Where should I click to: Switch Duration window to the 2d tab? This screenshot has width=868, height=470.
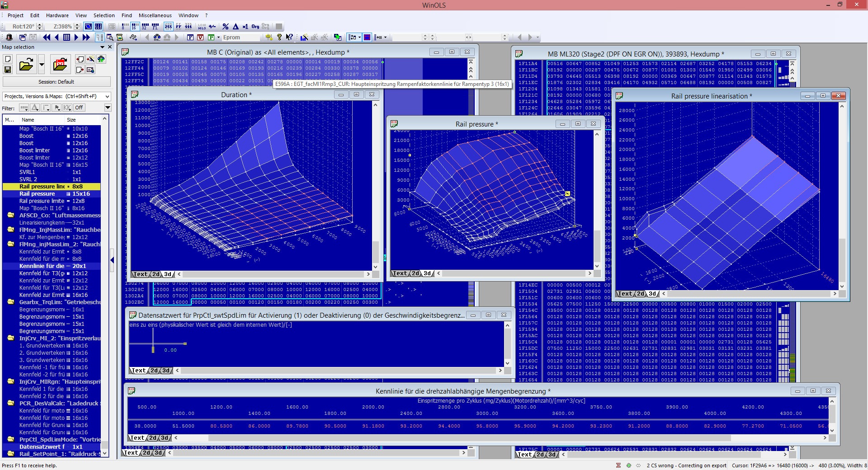[x=156, y=274]
